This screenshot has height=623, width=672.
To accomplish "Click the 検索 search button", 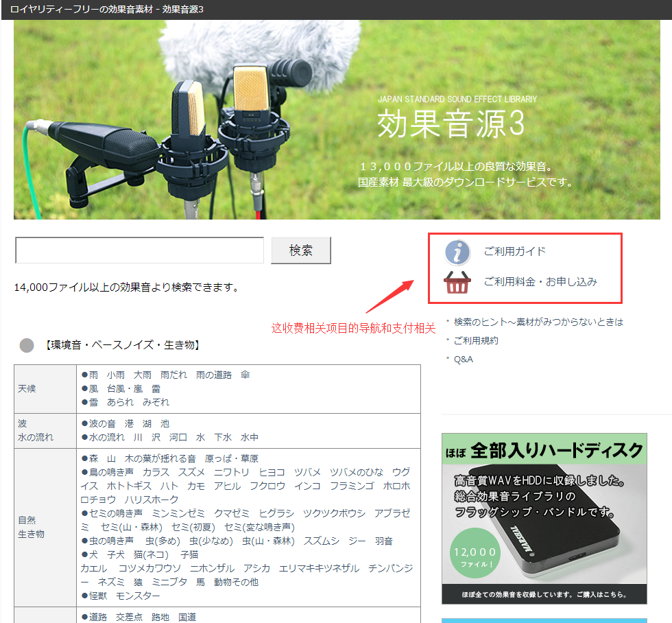I will (301, 250).
